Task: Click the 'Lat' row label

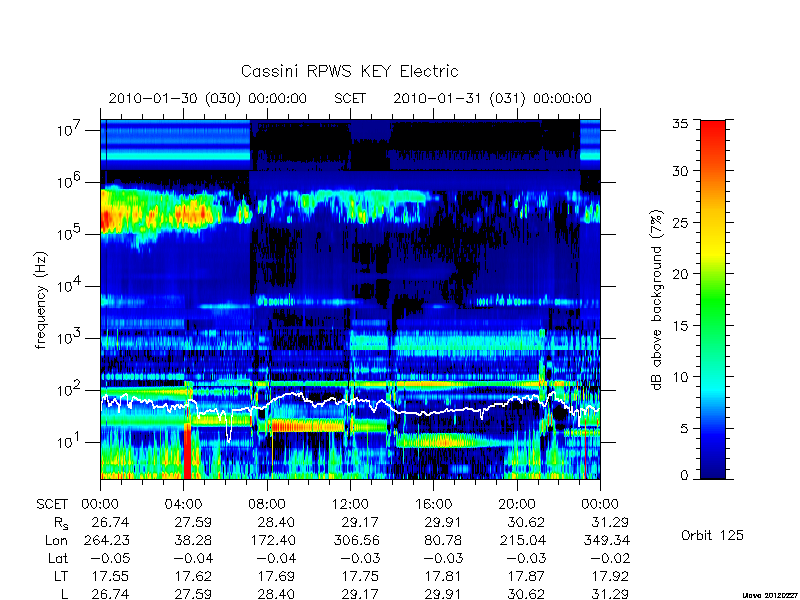Action: point(58,559)
